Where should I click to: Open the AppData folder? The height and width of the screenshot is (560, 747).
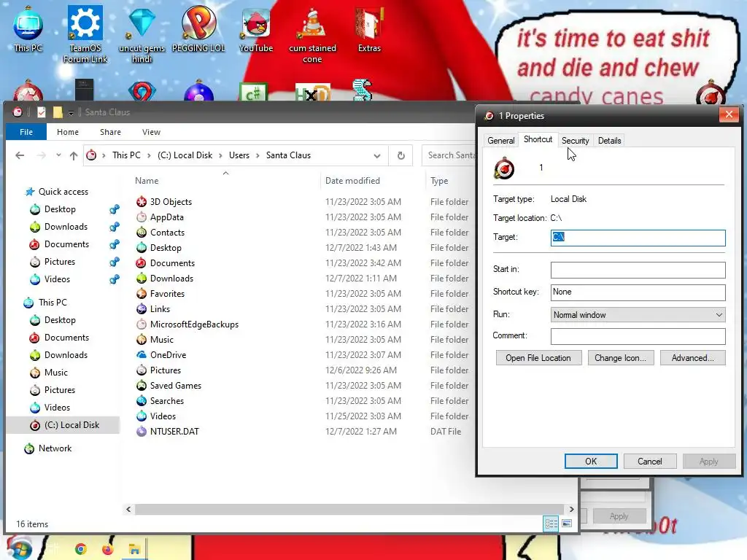[x=167, y=217]
